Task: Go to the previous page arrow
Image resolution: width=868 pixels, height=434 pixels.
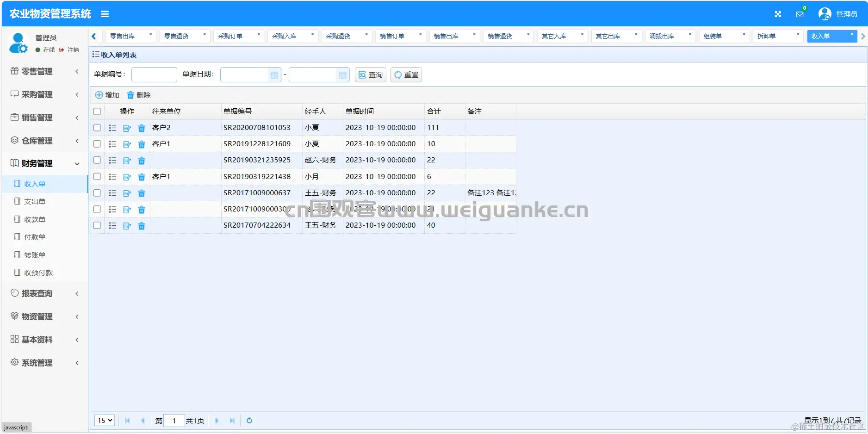Action: (x=143, y=421)
